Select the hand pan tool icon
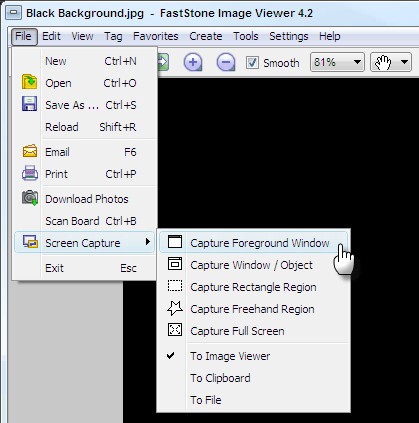This screenshot has height=423, width=419. tap(383, 62)
